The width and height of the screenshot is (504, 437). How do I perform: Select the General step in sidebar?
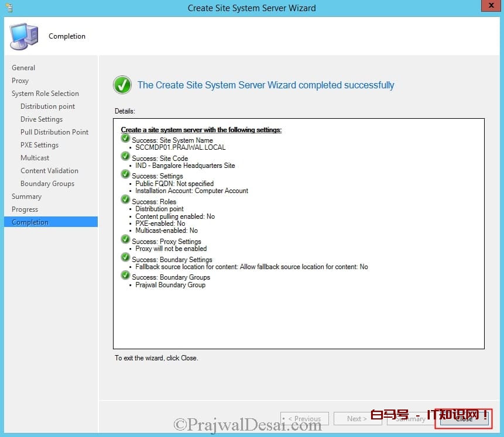pyautogui.click(x=23, y=68)
